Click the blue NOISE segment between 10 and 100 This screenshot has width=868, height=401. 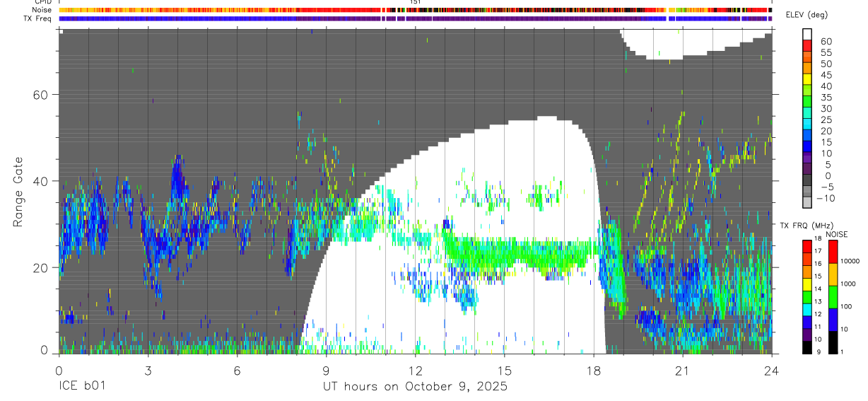point(833,320)
